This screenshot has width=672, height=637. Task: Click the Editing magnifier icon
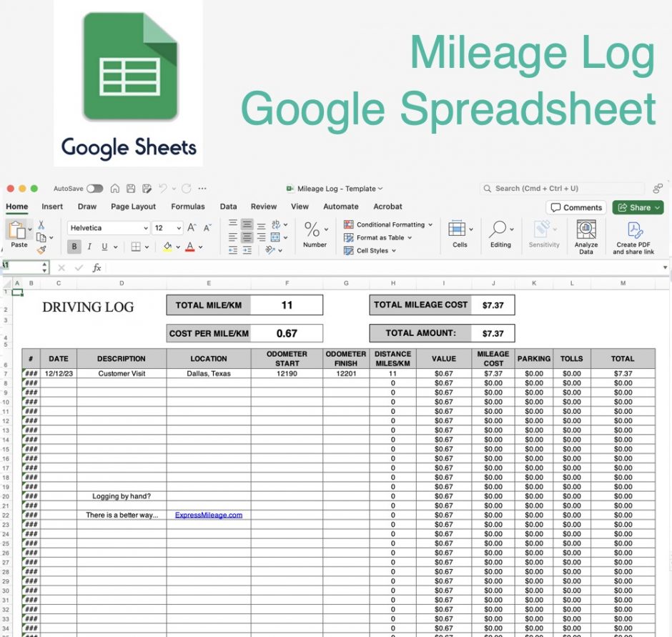point(498,229)
